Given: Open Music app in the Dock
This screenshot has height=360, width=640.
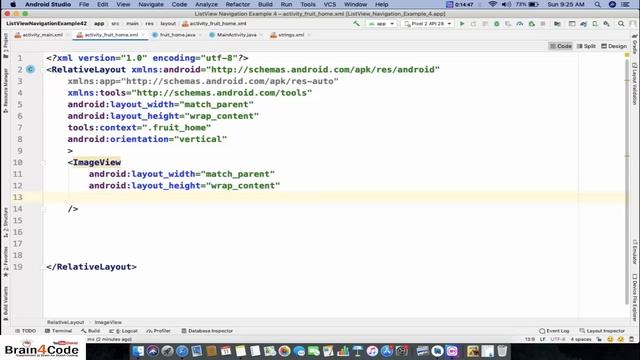Looking at the screenshot, I should (x=372, y=351).
